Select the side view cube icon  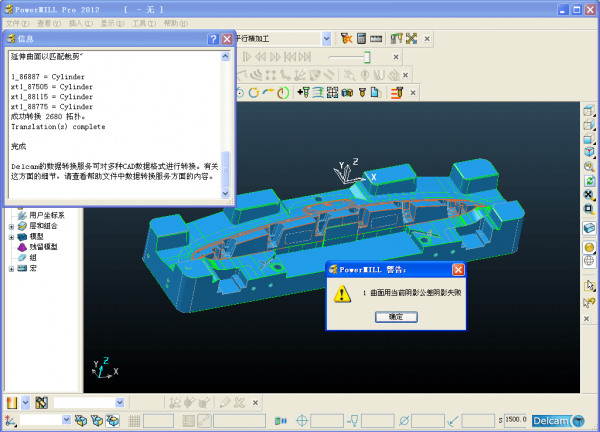[589, 124]
